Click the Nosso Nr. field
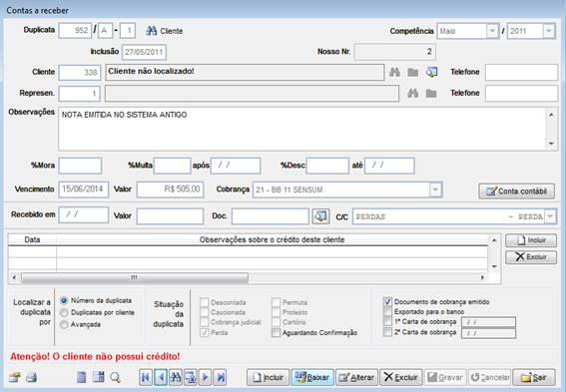Image resolution: width=566 pixels, height=392 pixels. tap(395, 52)
